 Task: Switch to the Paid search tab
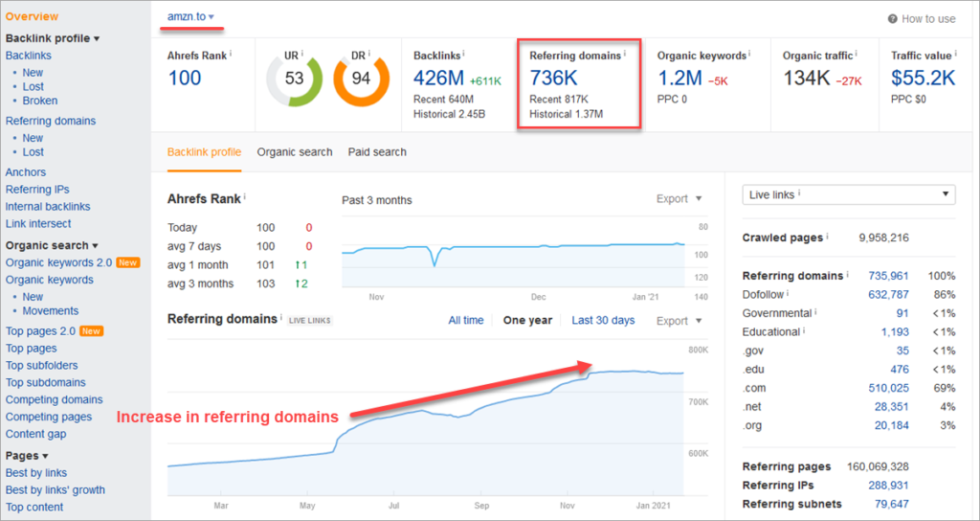[377, 152]
